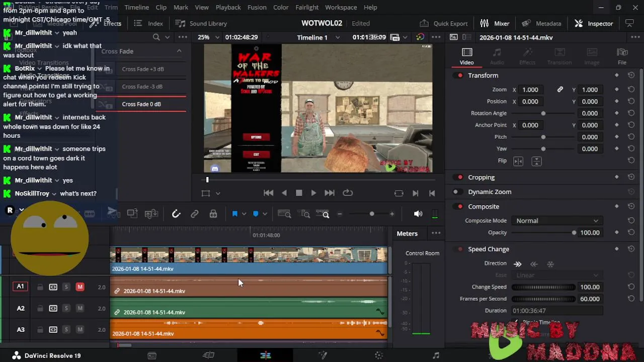This screenshot has height=362, width=644.
Task: Toggle linked selection chain icon
Action: tap(195, 214)
